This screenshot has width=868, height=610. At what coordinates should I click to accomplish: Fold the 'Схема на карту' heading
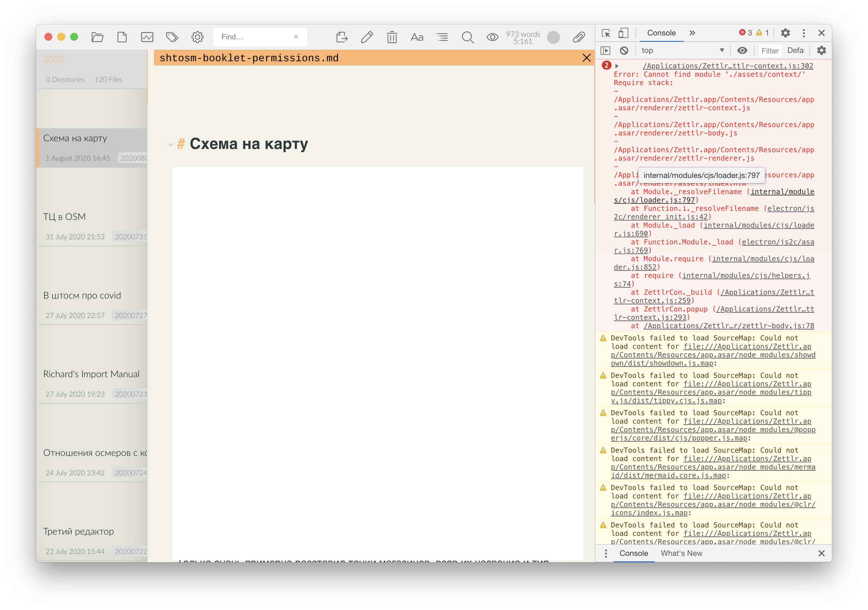[x=170, y=144]
